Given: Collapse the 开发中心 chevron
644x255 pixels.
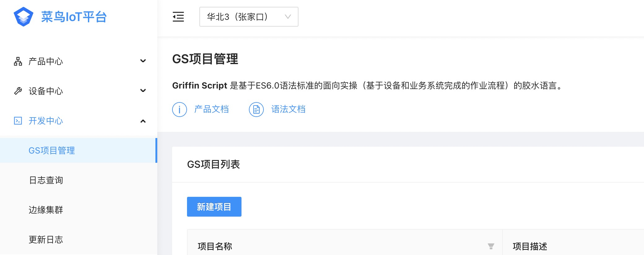Looking at the screenshot, I should pos(143,121).
